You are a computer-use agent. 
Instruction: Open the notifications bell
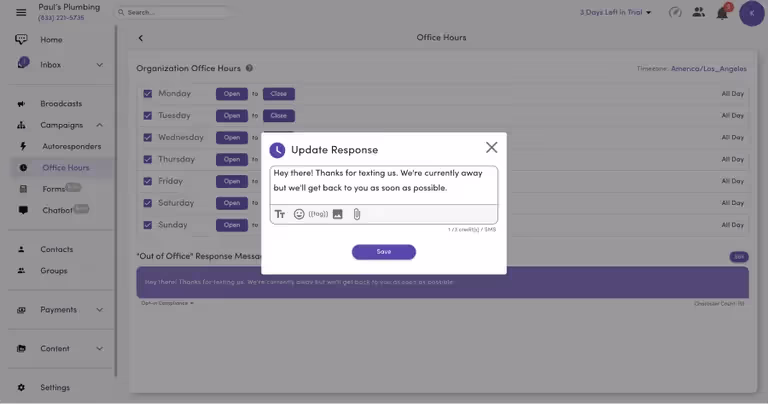[x=722, y=13]
